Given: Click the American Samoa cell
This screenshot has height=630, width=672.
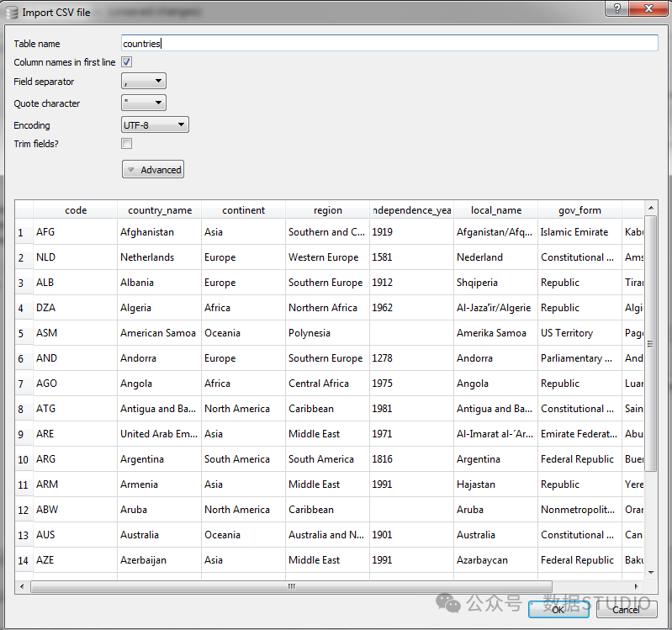Looking at the screenshot, I should [x=160, y=333].
